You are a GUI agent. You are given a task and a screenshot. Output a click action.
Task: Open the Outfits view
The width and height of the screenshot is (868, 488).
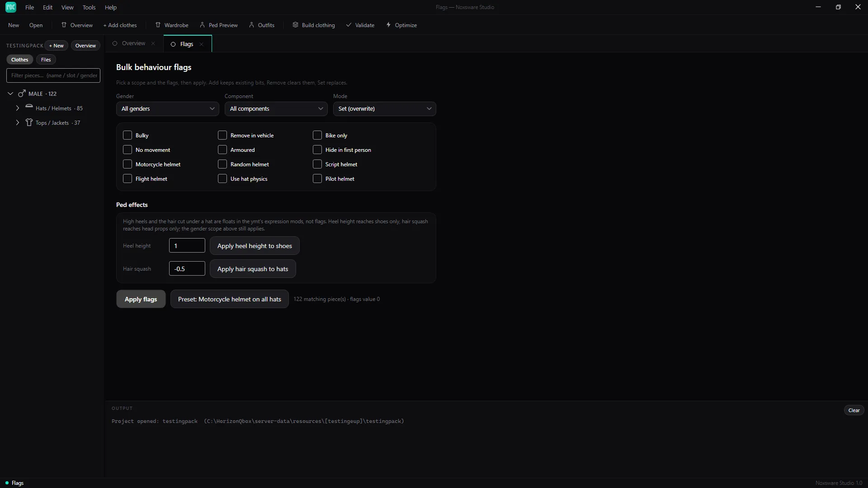(x=262, y=25)
